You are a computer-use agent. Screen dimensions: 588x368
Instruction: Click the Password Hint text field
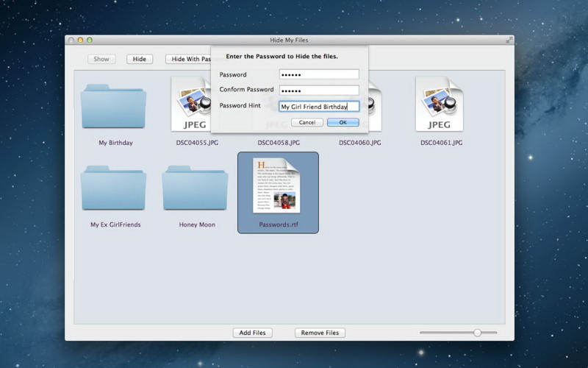pos(319,106)
